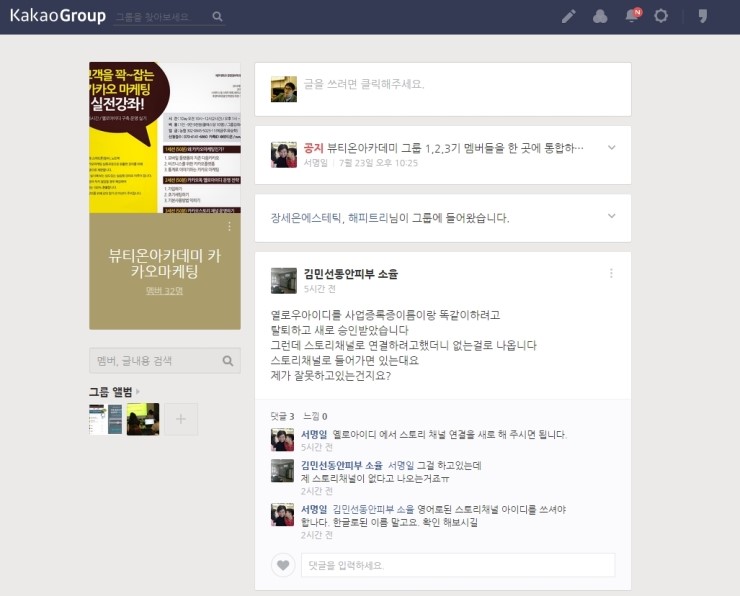Open post three-dot options menu
The width and height of the screenshot is (740, 596).
click(x=611, y=273)
